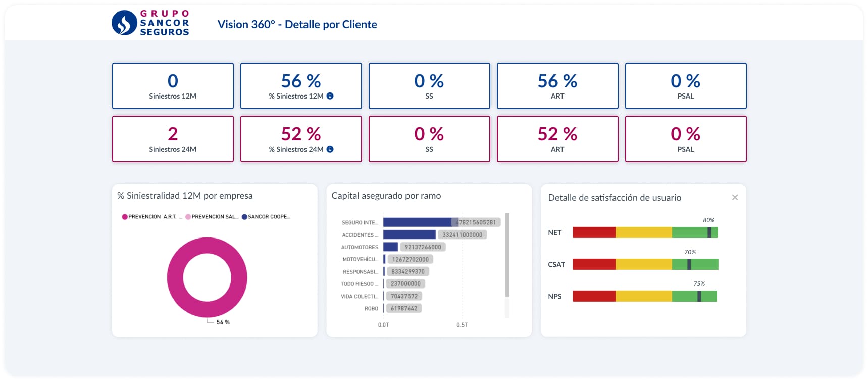Close the Detalle de satisfacción de usuario panel
Image resolution: width=868 pixels, height=381 pixels.
pyautogui.click(x=735, y=198)
